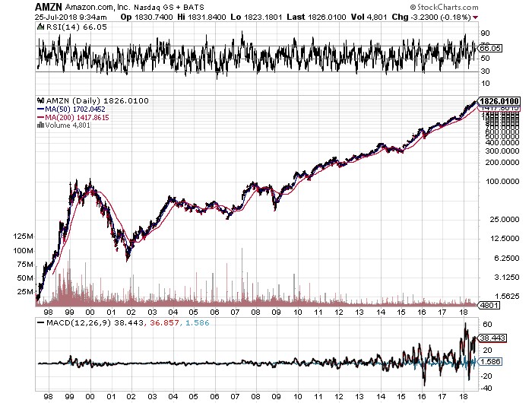This screenshot has height=403, width=532.
Task: Click the 50M volume axis label
Action: pos(25,278)
